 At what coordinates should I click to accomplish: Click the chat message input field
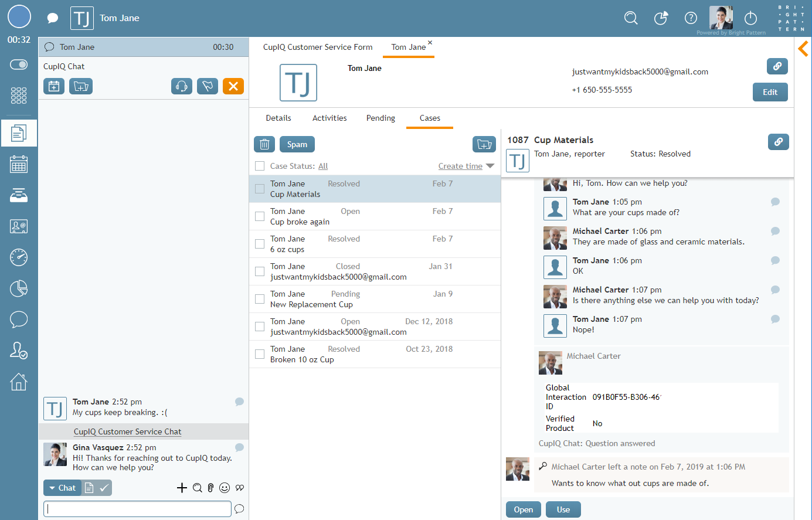coord(138,509)
